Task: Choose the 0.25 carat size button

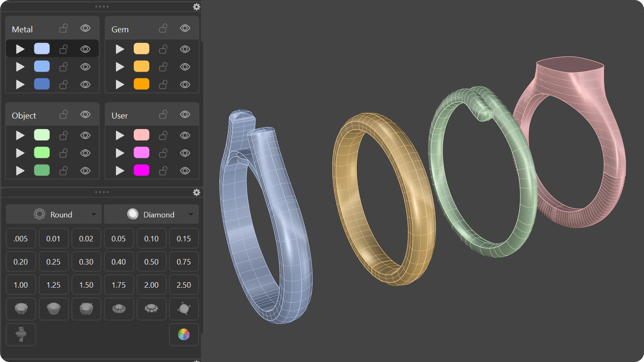Action: 53,262
